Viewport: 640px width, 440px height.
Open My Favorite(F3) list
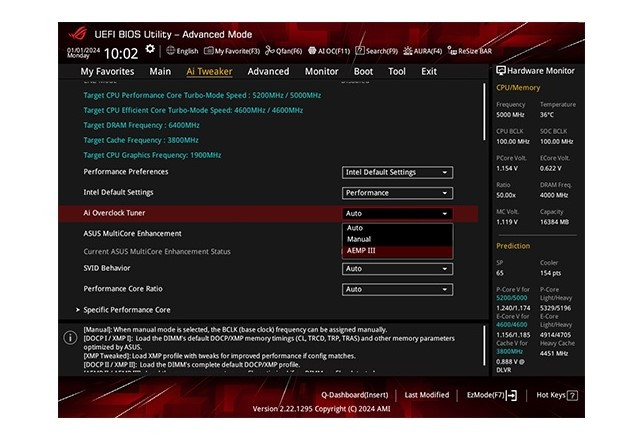click(232, 51)
